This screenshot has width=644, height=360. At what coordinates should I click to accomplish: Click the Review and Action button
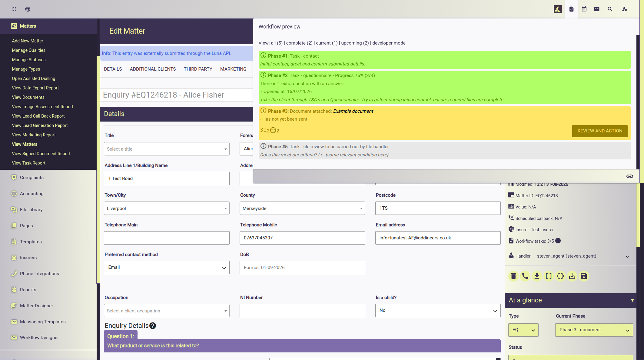tap(600, 131)
